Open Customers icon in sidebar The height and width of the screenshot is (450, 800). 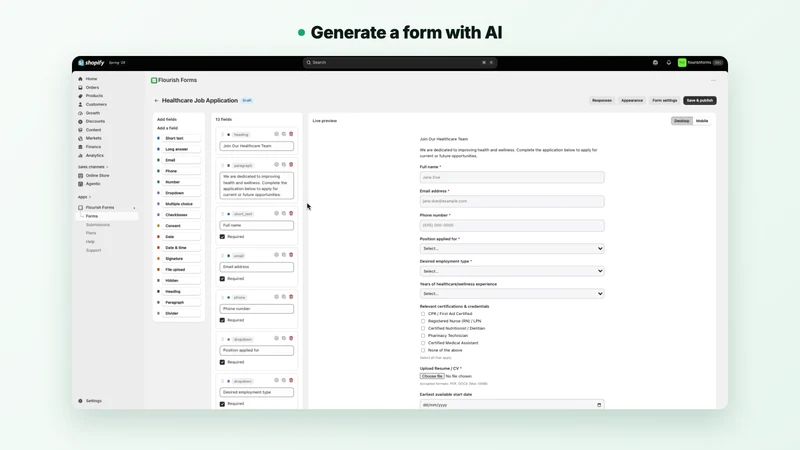[80, 105]
